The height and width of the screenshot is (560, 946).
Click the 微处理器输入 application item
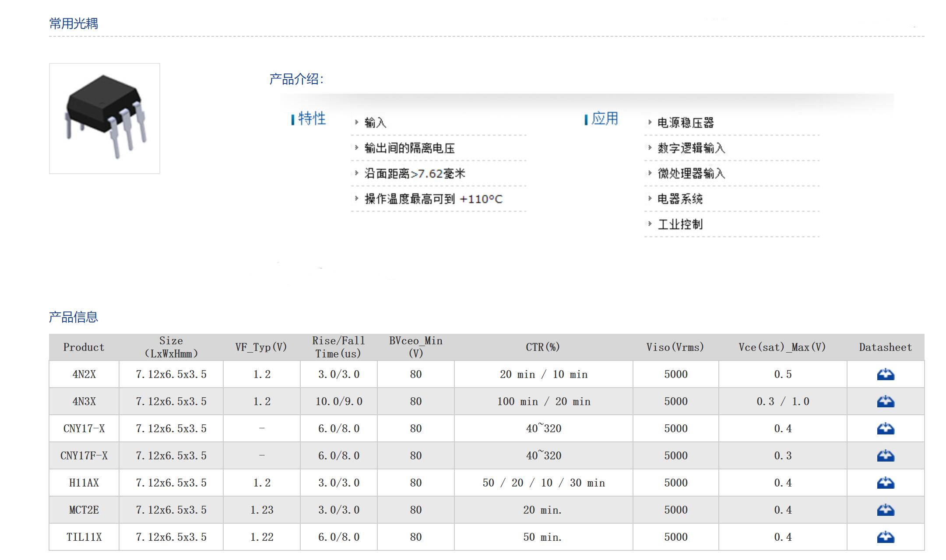(x=691, y=174)
